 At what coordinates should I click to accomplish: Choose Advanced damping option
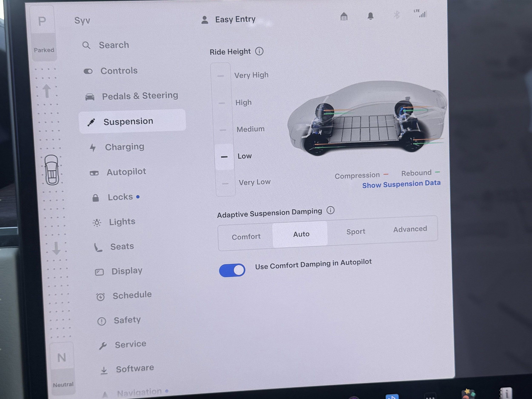(x=410, y=229)
